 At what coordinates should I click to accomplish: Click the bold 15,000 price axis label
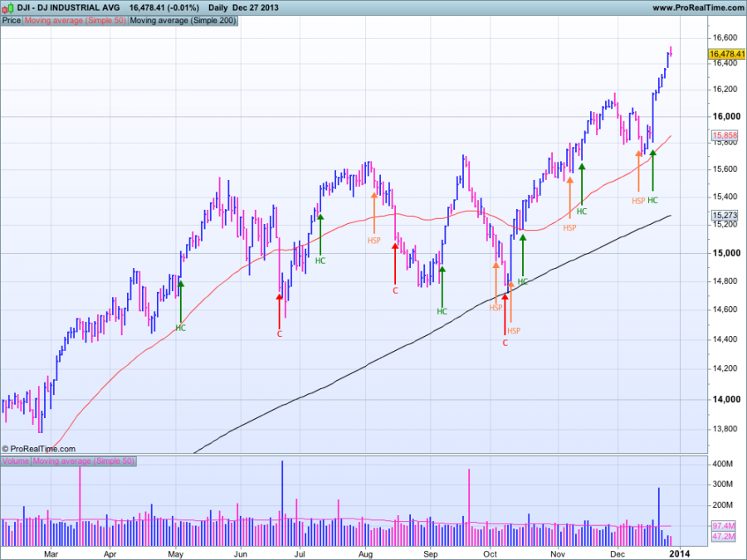726,253
